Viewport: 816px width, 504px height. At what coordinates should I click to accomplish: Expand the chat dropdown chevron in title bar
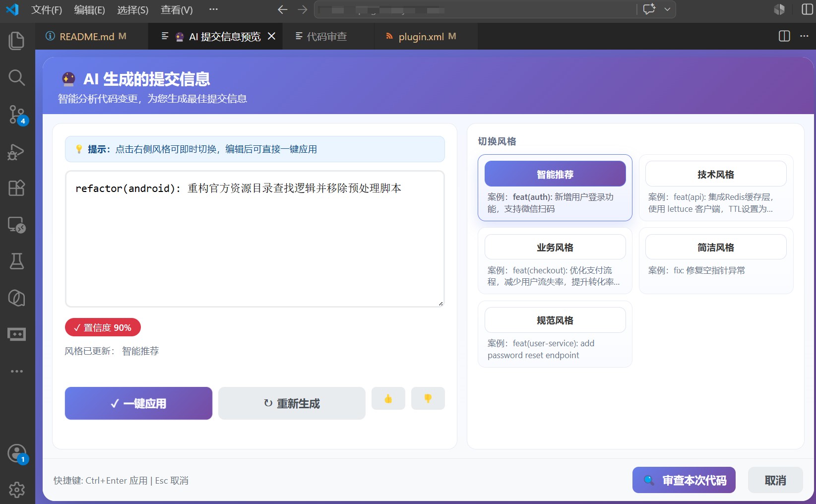tap(667, 9)
